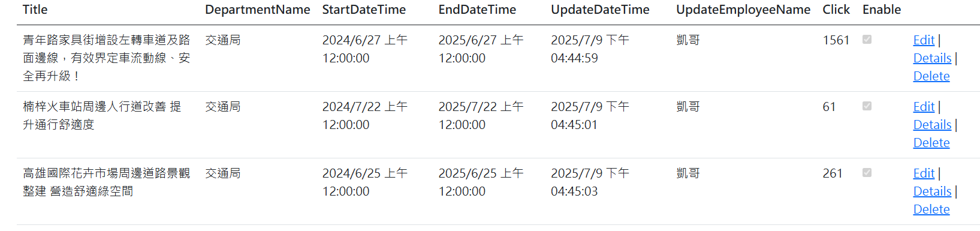
Task: Open Edit for 高雄國際花卉市場 entry
Action: click(924, 173)
